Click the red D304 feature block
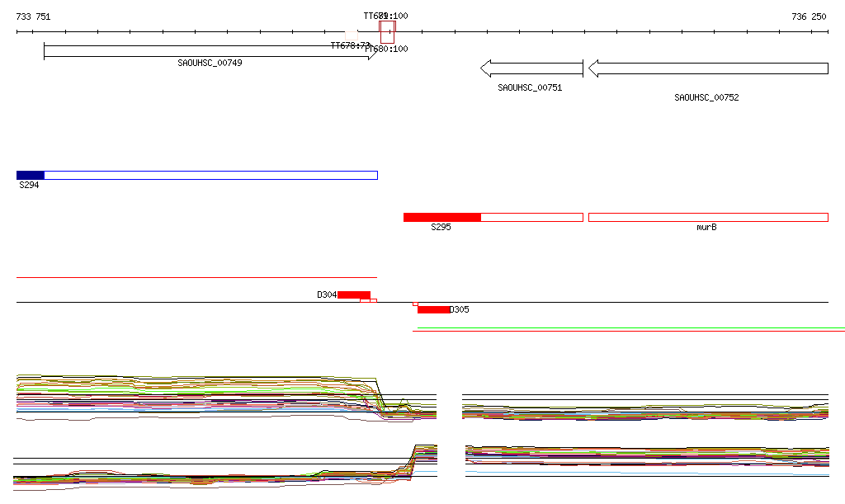The width and height of the screenshot is (845, 504). 354,294
